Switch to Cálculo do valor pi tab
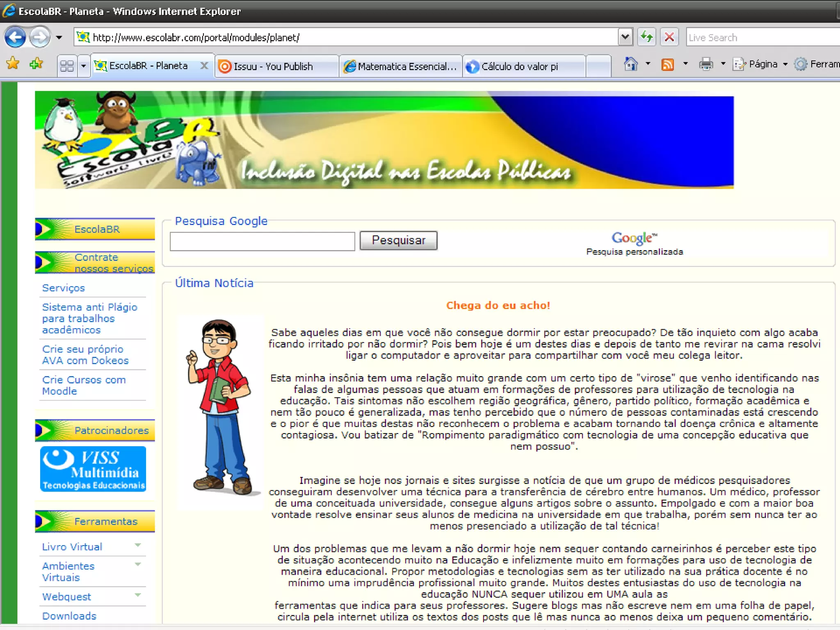The image size is (840, 630). (x=519, y=66)
